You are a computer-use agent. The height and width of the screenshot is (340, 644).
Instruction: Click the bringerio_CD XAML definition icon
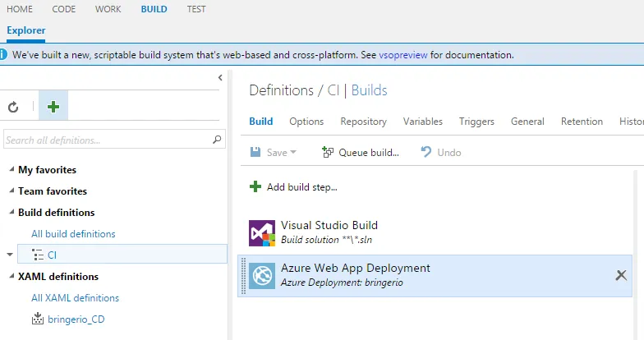[37, 319]
